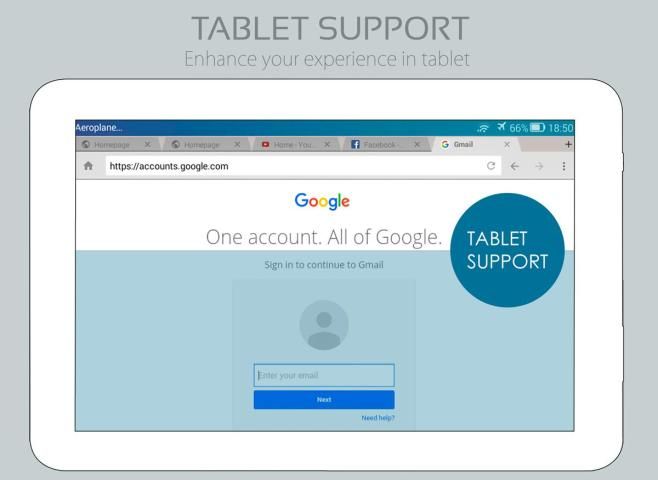
Task: Close the Gmail tab
Action: point(507,144)
